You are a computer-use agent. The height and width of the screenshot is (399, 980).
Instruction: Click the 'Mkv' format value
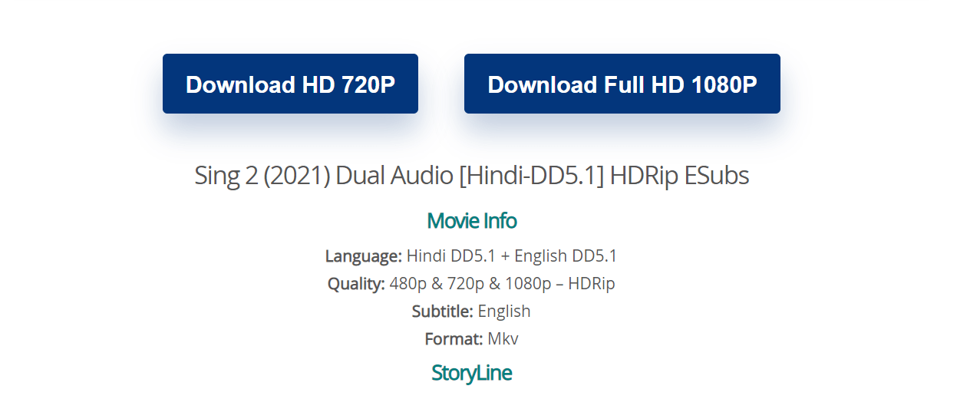point(503,339)
